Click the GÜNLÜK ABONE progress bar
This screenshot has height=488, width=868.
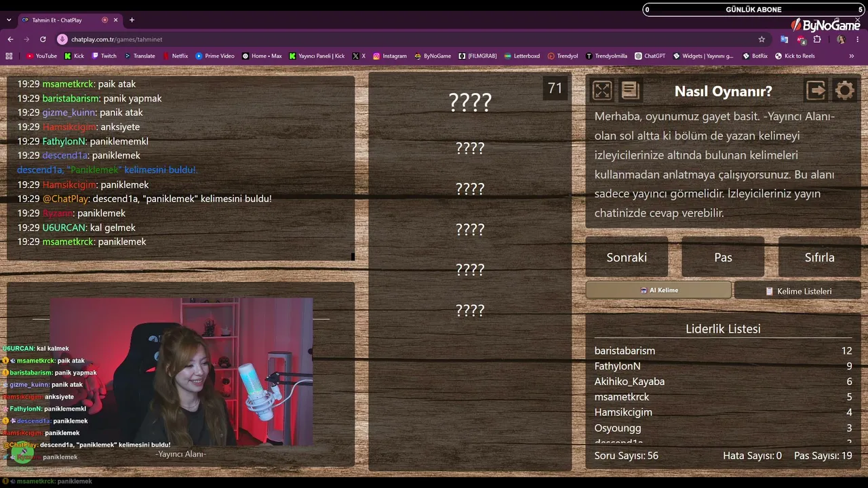coord(753,9)
